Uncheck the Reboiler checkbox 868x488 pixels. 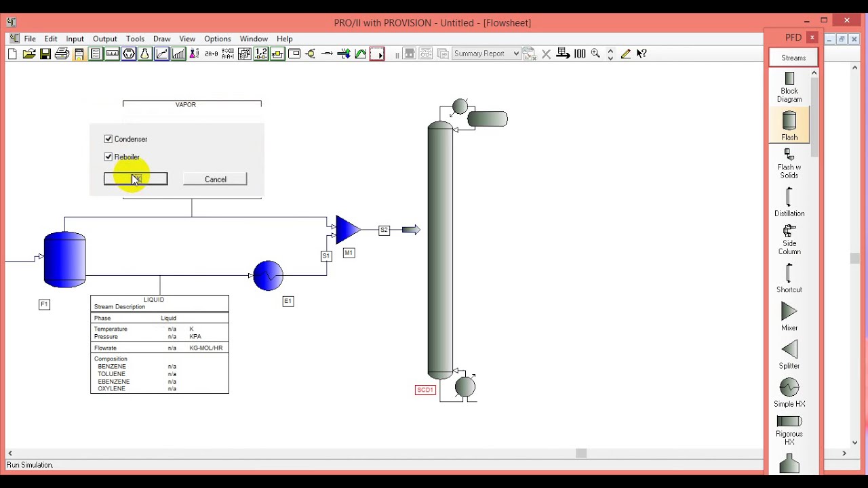coord(108,157)
